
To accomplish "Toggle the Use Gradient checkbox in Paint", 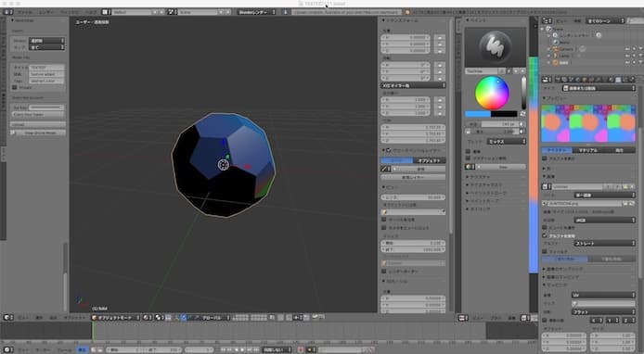I will click(x=469, y=158).
